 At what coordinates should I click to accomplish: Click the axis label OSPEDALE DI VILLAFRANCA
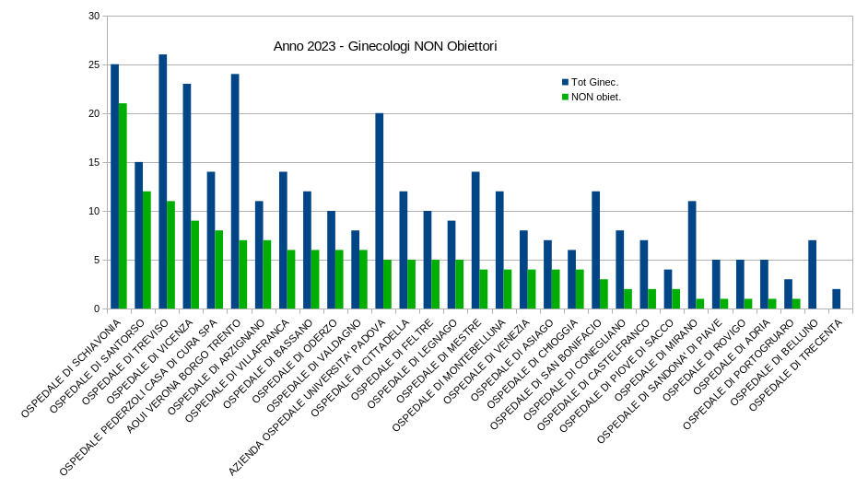pos(237,370)
